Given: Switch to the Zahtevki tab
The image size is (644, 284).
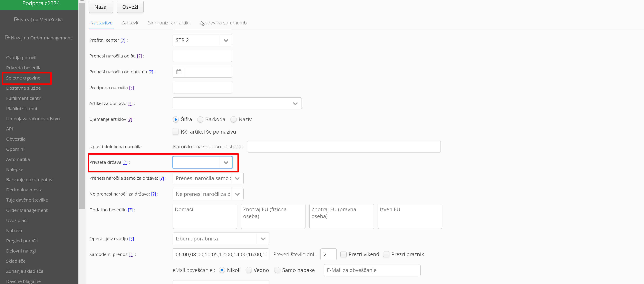Looking at the screenshot, I should 130,23.
